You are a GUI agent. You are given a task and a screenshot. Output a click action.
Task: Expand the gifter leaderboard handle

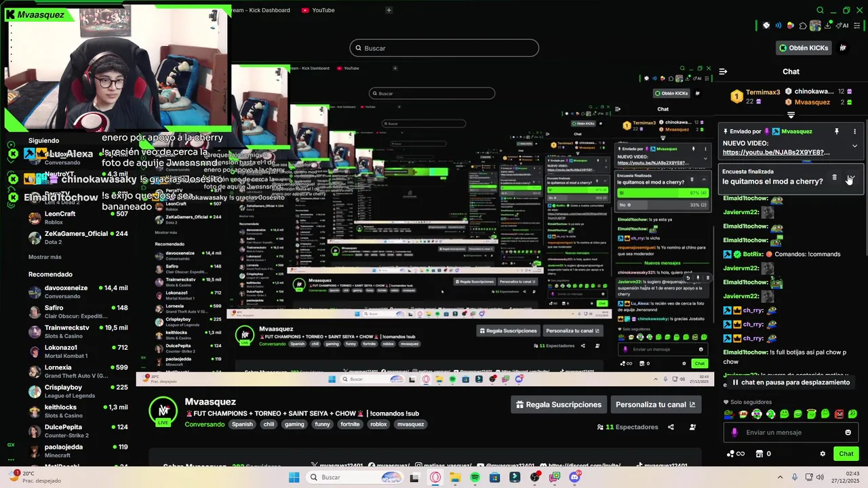click(x=791, y=115)
